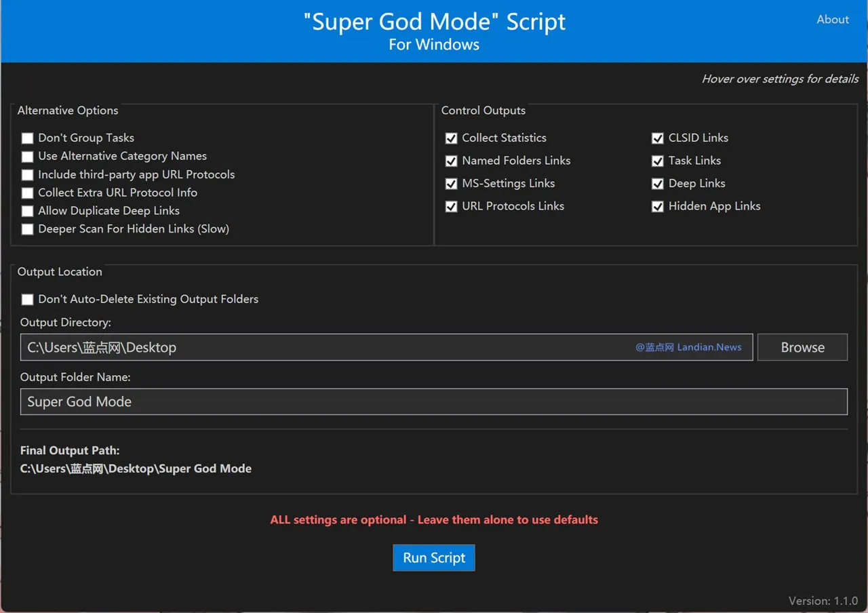Check Don't Auto-Delete Existing Output Folders
868x613 pixels.
coord(27,300)
